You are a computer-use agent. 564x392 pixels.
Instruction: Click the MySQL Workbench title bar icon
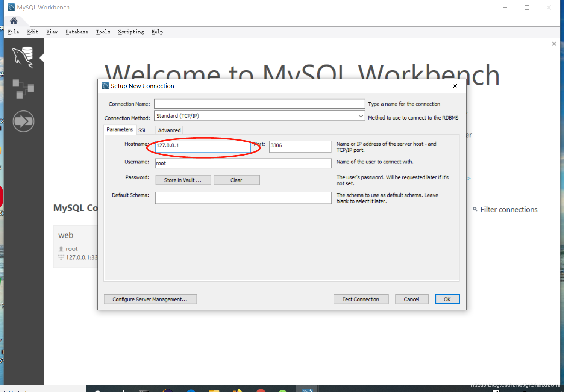click(x=11, y=7)
